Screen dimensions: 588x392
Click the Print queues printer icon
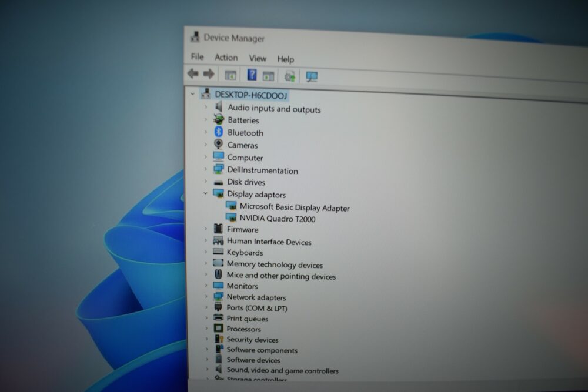pos(218,317)
